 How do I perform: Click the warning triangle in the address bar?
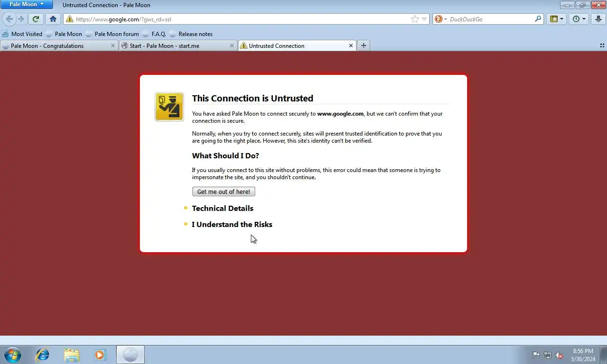(x=70, y=19)
